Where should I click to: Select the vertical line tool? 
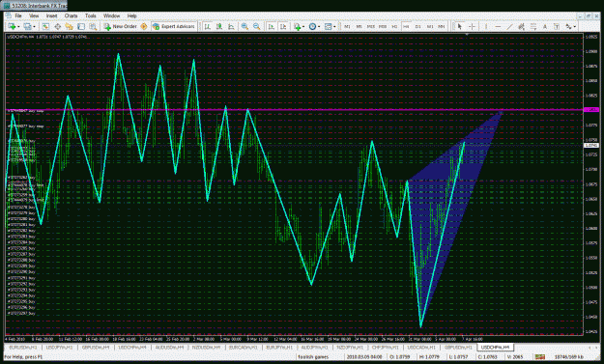pos(486,26)
